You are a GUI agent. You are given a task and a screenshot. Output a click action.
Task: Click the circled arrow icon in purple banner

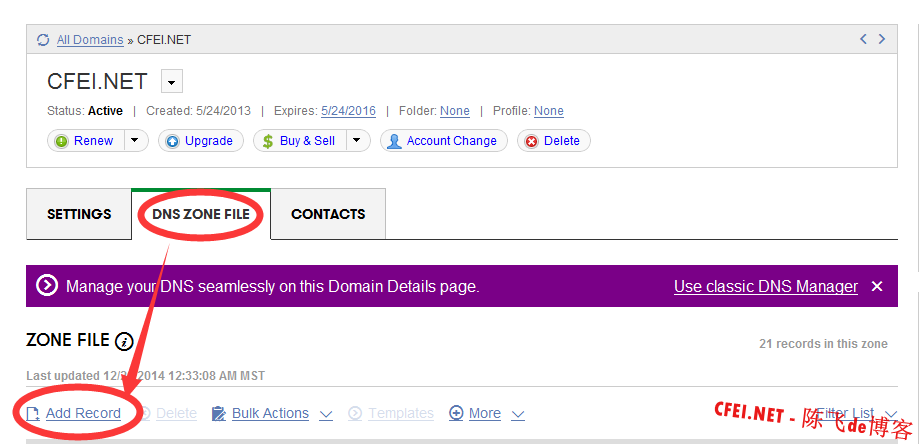tap(47, 286)
